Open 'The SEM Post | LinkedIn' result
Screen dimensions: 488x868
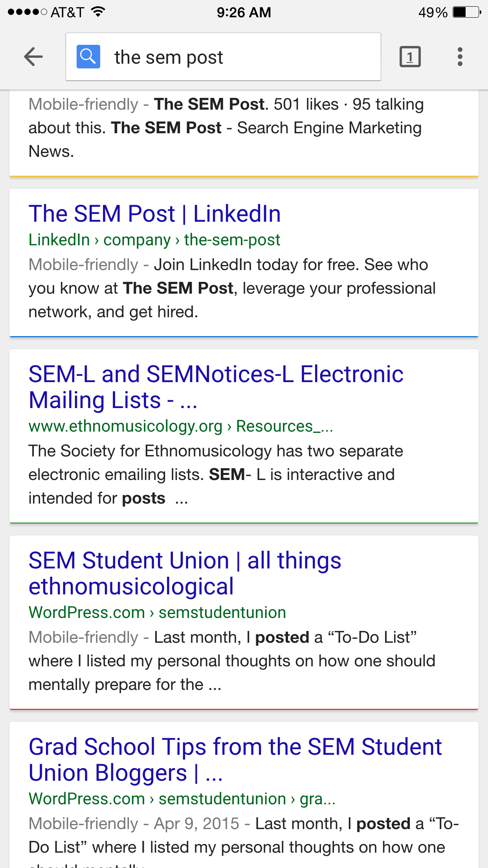coord(154,214)
